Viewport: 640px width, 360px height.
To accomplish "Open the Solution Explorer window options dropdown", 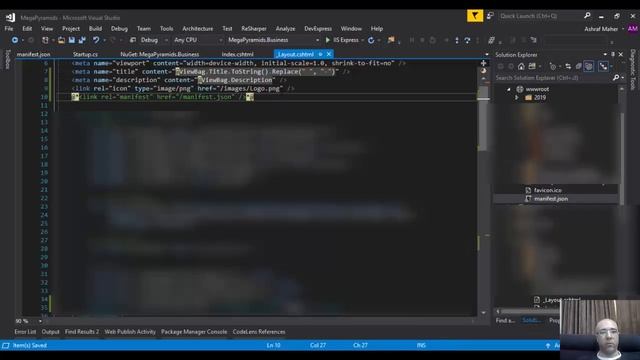I will tap(605, 54).
